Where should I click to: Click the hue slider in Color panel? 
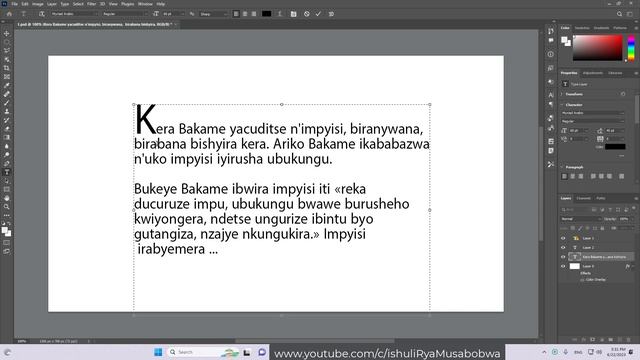click(631, 48)
